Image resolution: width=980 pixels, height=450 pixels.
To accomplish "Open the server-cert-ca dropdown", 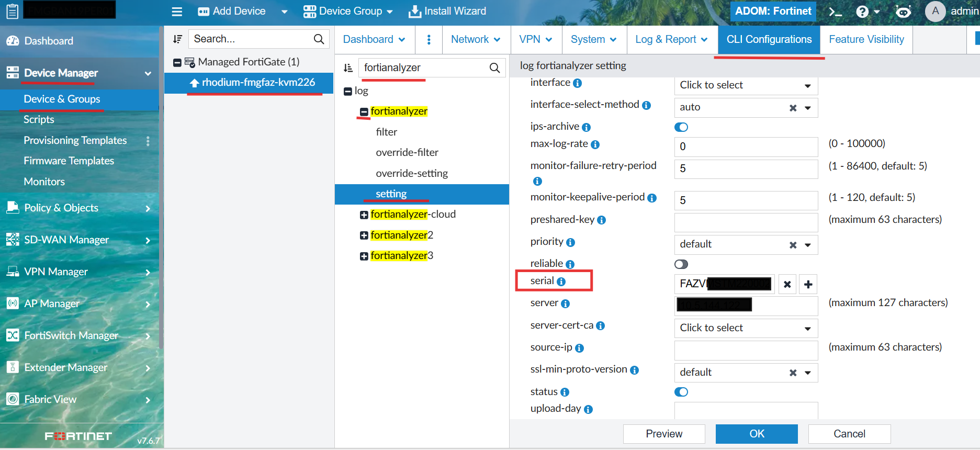I will (x=746, y=328).
